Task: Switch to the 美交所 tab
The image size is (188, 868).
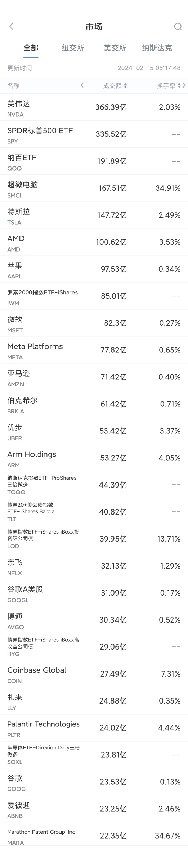Action: 115,48
